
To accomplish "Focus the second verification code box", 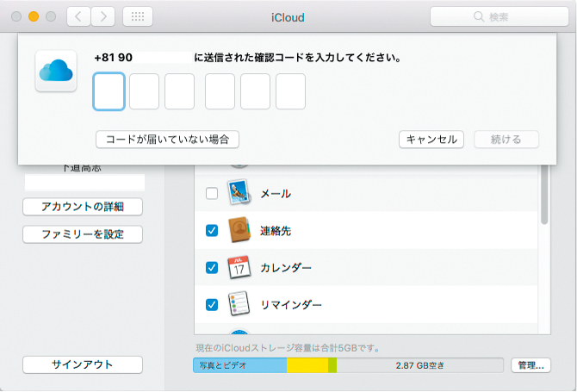I will click(145, 91).
